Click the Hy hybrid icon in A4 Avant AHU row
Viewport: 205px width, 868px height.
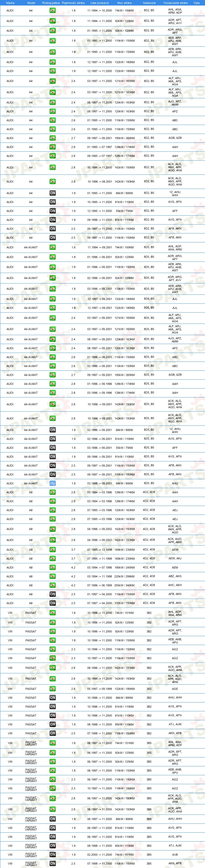[53, 483]
